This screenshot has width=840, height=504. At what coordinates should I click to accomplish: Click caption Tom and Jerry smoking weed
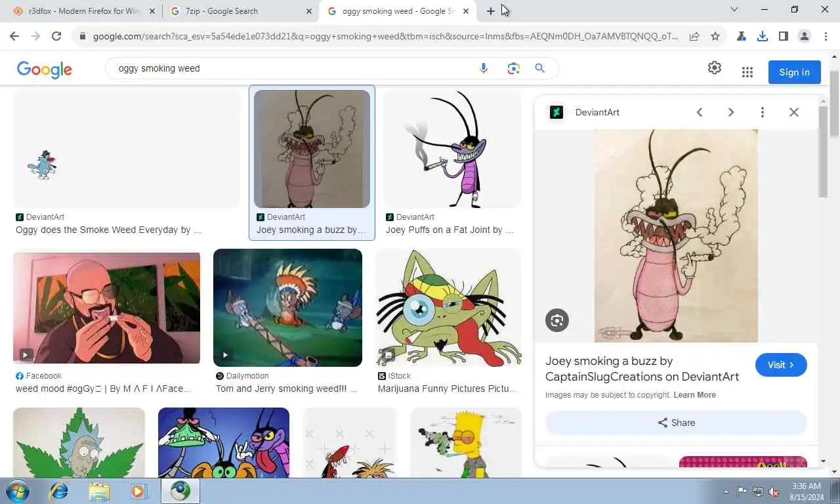[x=287, y=388]
